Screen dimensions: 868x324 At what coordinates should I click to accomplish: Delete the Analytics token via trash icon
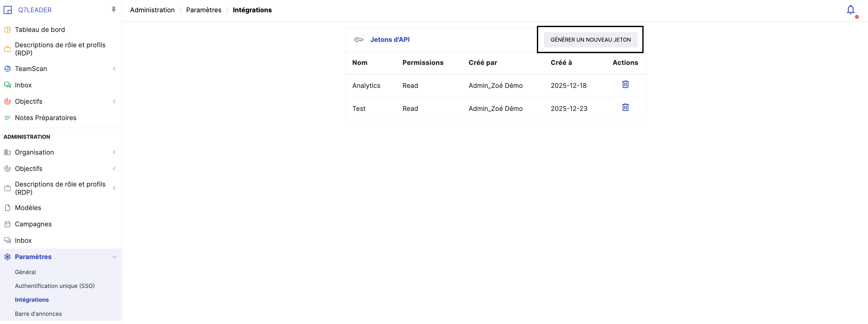[625, 84]
